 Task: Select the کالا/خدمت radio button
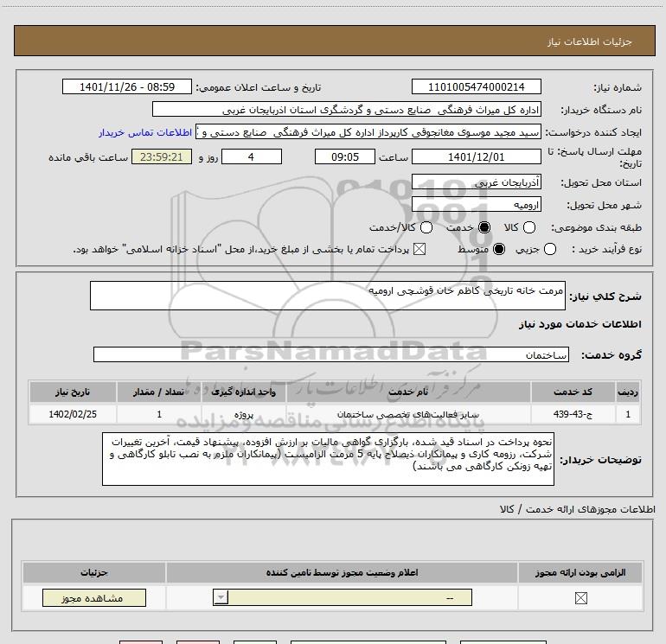(426, 227)
